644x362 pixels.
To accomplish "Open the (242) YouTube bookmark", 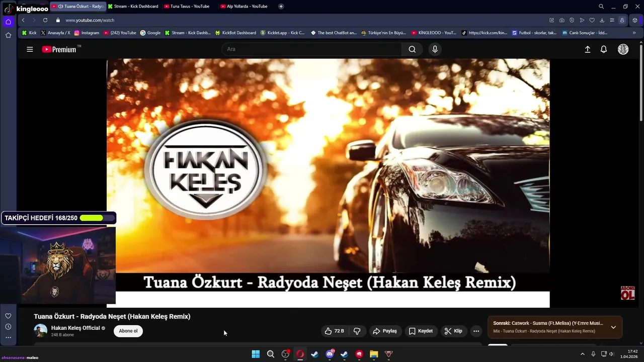I will 120,33.
